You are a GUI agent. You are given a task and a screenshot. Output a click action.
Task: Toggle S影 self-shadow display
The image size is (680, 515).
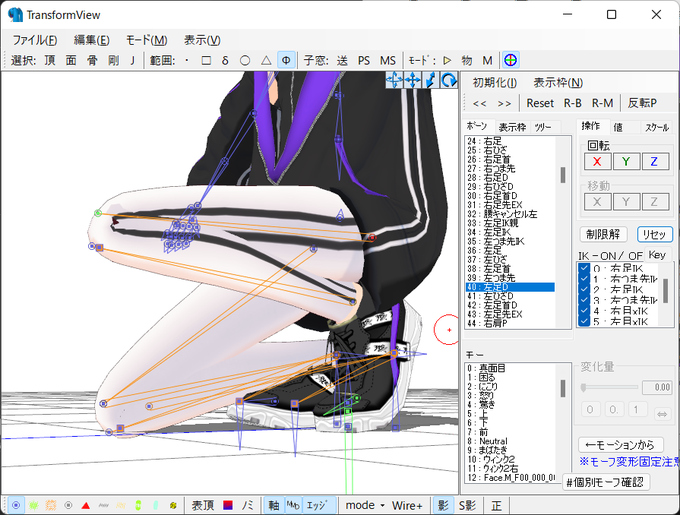pyautogui.click(x=467, y=505)
